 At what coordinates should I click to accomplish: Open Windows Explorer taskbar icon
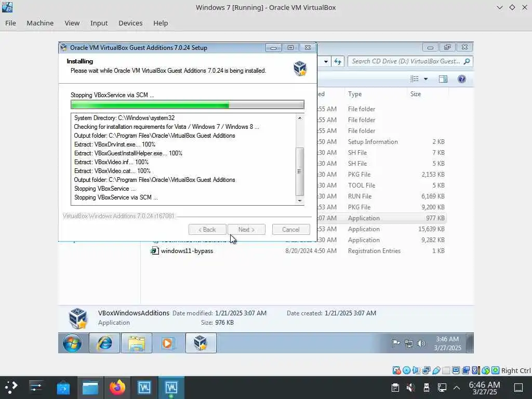click(137, 343)
